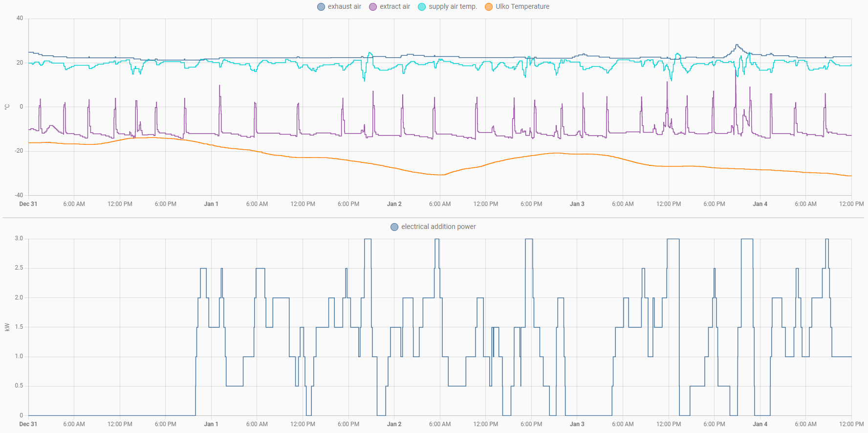The width and height of the screenshot is (868, 433).
Task: Hide the exhaust air series via its label
Action: pos(344,6)
